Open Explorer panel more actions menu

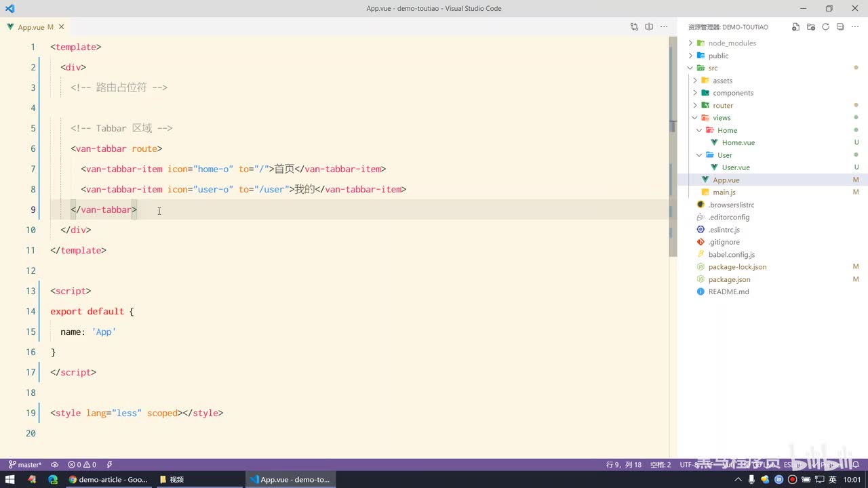[855, 27]
